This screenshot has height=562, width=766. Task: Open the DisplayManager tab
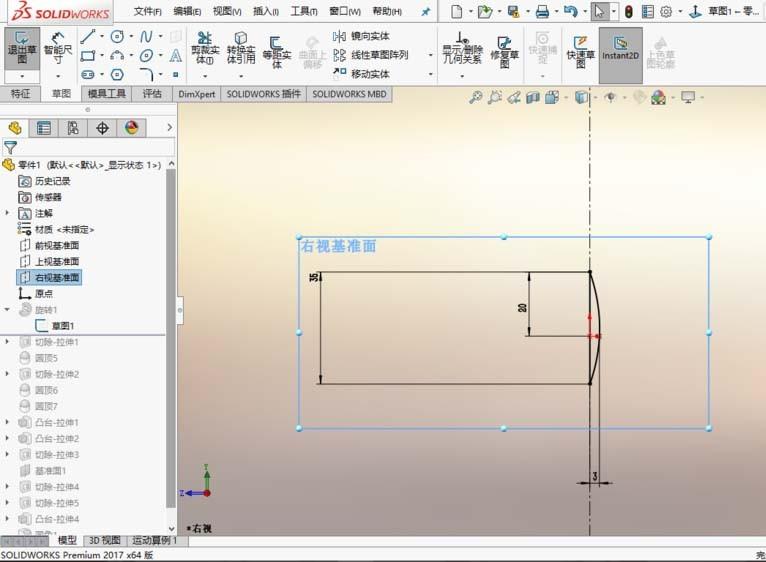tap(131, 128)
